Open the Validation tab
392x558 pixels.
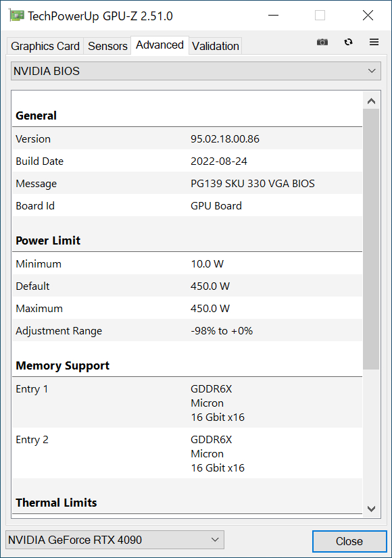coord(216,46)
